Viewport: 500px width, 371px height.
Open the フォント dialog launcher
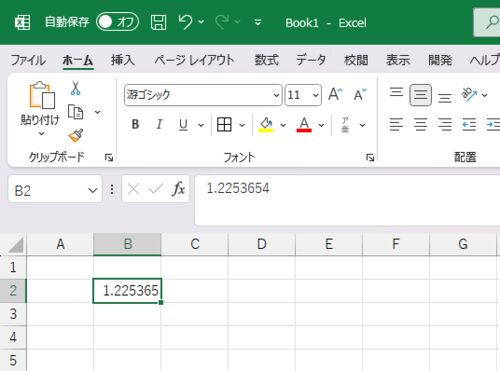370,157
